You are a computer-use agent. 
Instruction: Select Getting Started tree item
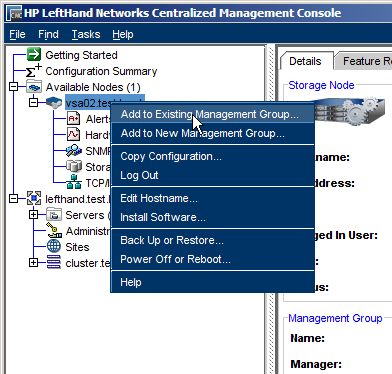pyautogui.click(x=81, y=55)
